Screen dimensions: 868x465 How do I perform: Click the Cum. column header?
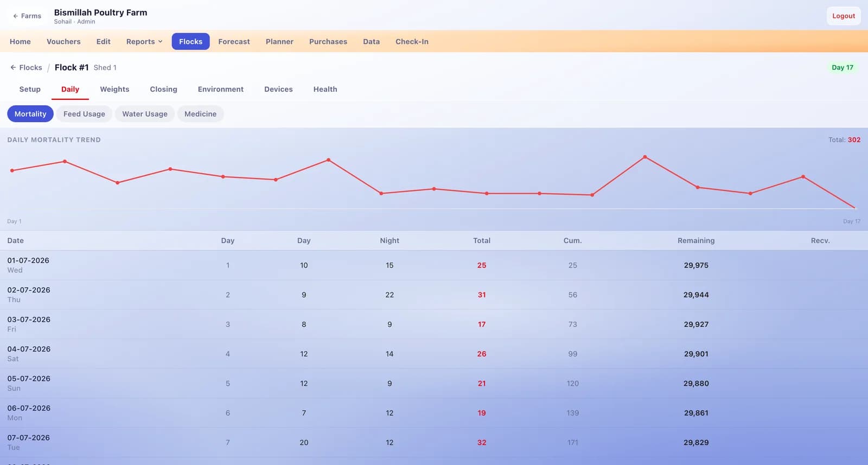(572, 241)
